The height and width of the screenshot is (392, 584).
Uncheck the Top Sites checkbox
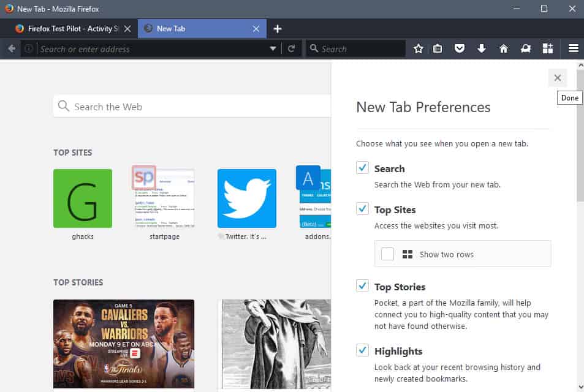click(x=362, y=208)
